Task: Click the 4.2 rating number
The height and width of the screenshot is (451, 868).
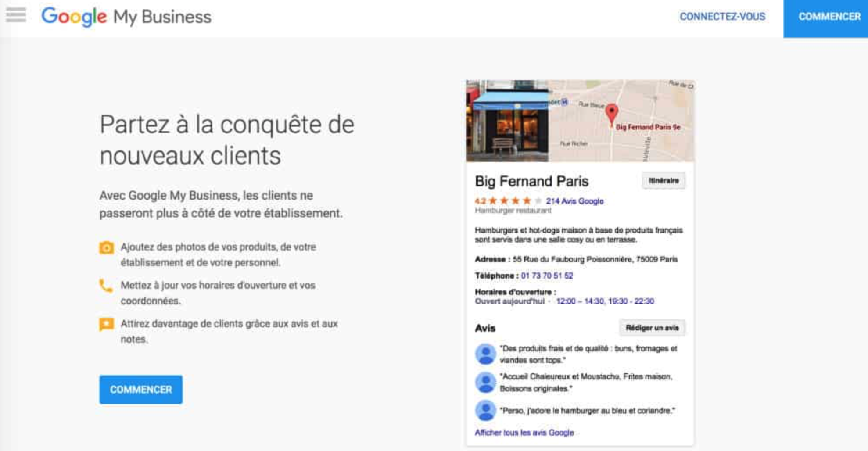Action: 480,201
